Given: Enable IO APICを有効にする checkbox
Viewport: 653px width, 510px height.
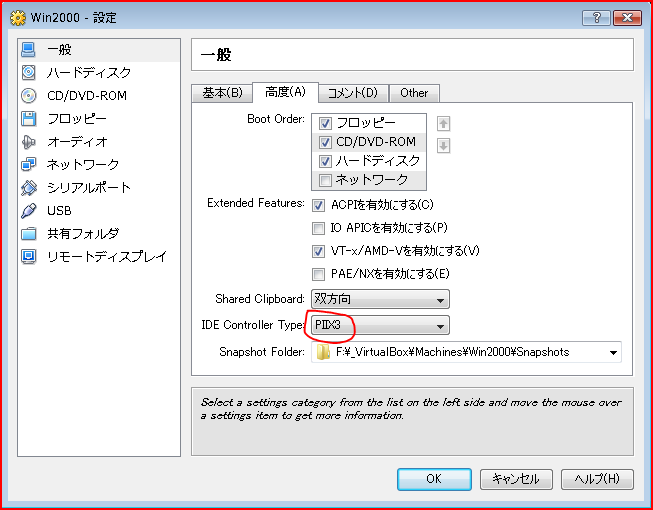Looking at the screenshot, I should 318,228.
